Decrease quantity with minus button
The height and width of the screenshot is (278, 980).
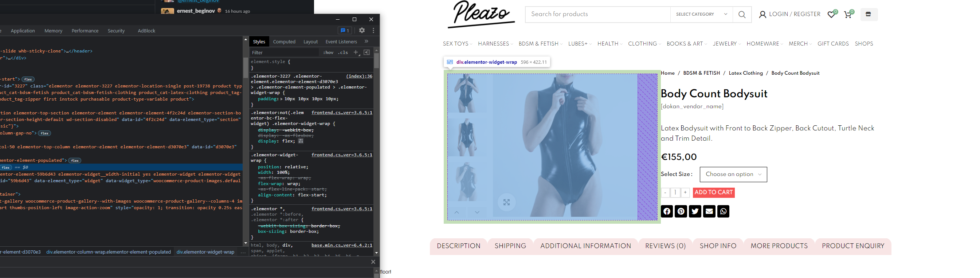pyautogui.click(x=665, y=193)
